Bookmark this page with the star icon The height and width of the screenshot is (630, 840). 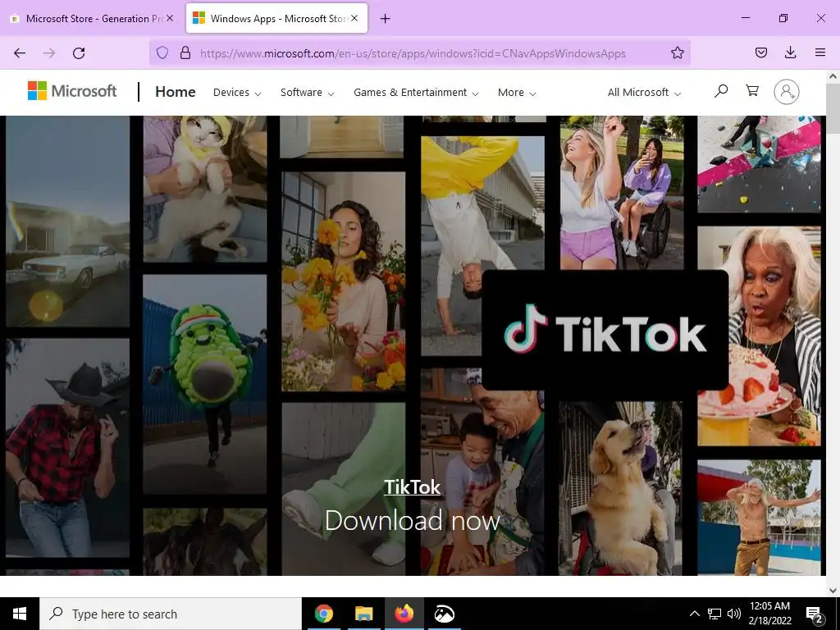point(677,52)
